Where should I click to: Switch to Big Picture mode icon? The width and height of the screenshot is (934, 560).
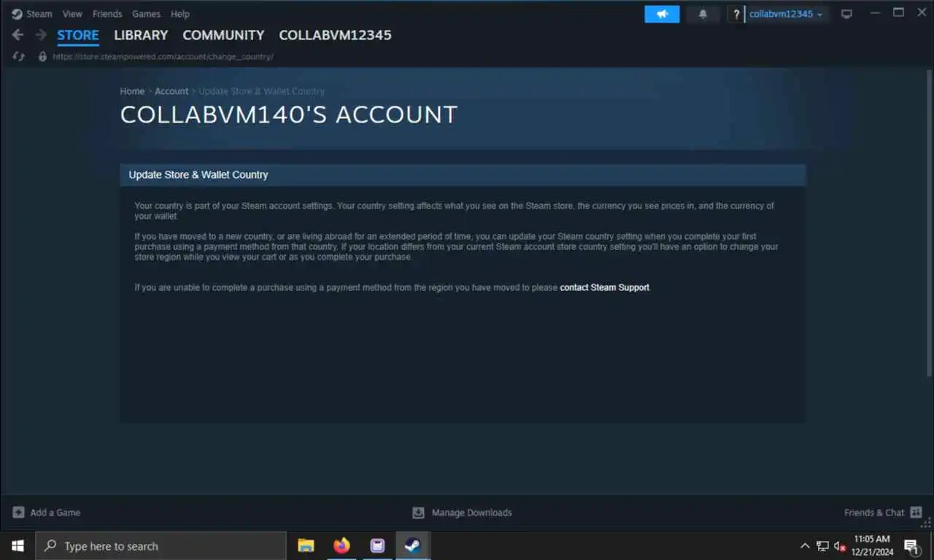pos(846,14)
